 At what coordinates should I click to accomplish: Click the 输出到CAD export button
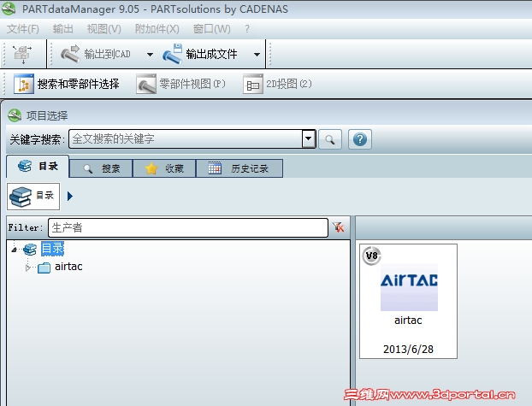pyautogui.click(x=96, y=54)
